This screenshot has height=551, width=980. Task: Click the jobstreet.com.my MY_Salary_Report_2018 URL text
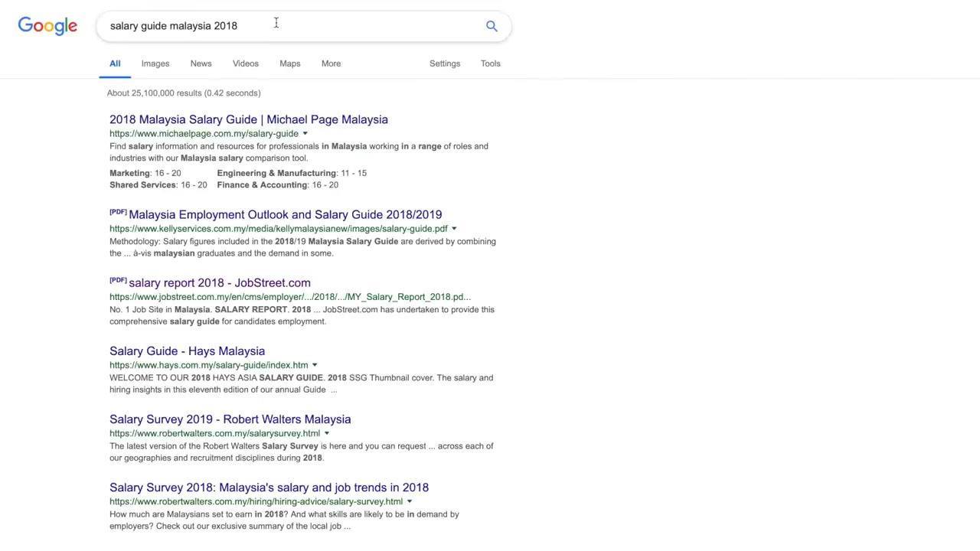coord(290,297)
